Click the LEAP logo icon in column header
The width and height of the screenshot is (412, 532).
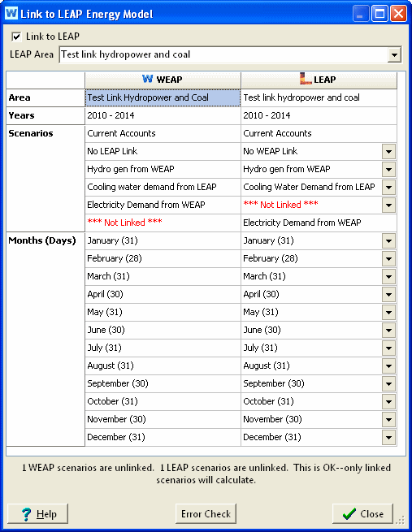click(306, 79)
